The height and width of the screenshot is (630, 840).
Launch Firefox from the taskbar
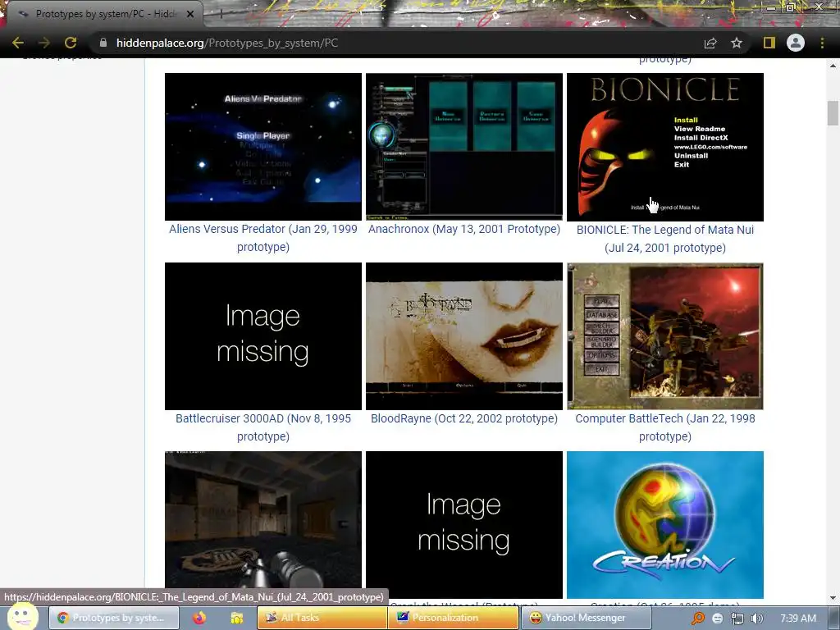(199, 618)
